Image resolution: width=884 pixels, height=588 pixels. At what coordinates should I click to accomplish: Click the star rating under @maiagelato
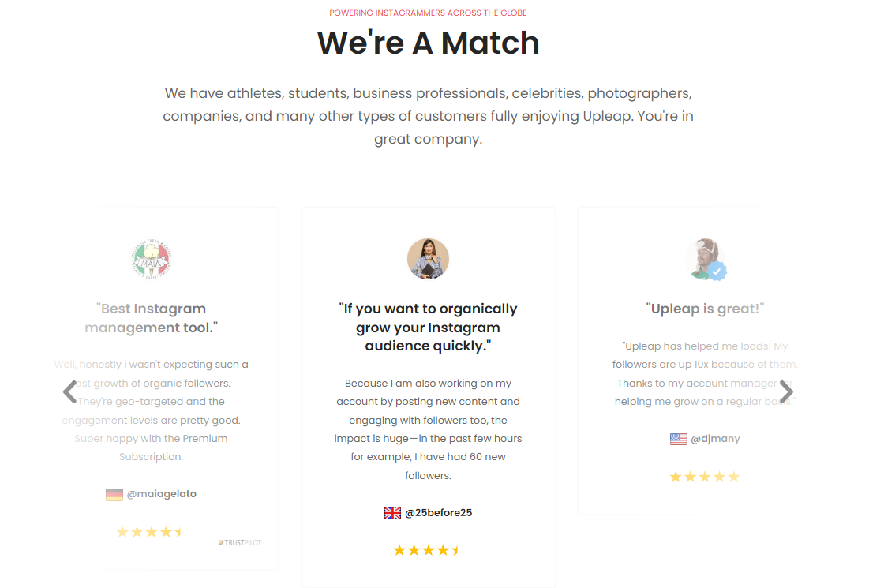point(150,532)
